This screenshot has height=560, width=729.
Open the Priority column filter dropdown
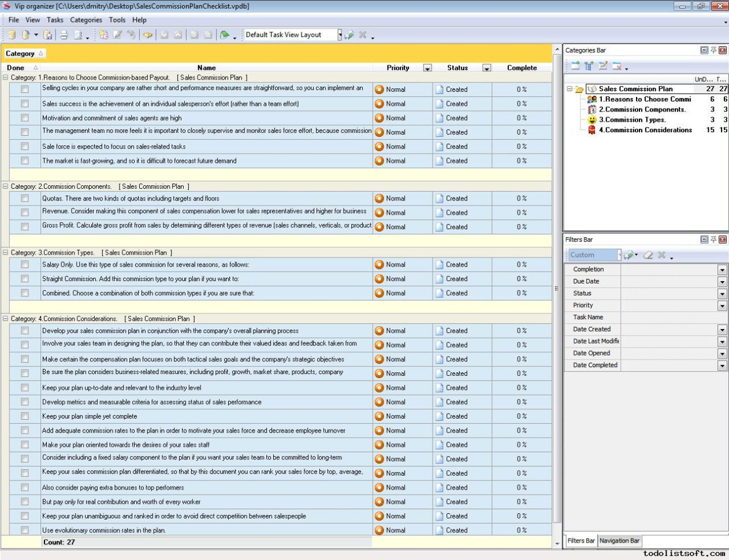coord(427,68)
